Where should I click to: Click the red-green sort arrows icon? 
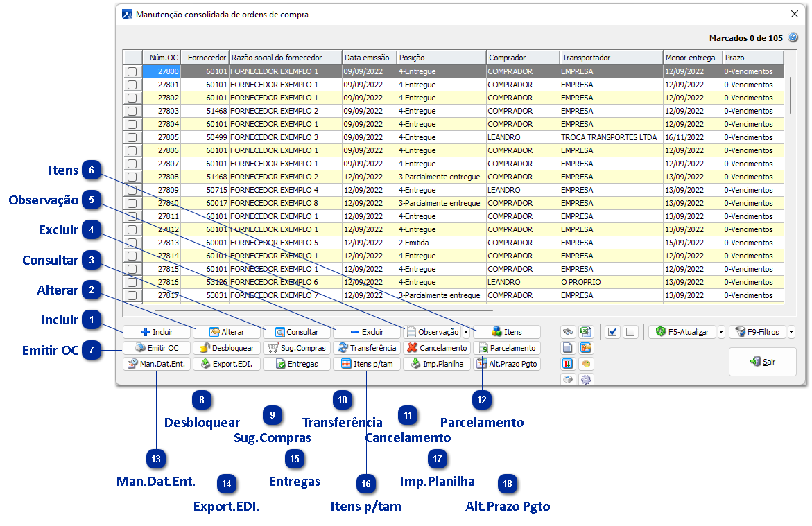568,364
